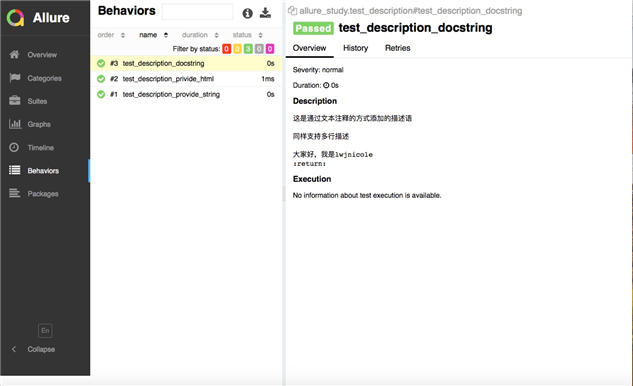This screenshot has width=633, height=386.
Task: Open Suites via the briefcase icon
Action: click(15, 101)
